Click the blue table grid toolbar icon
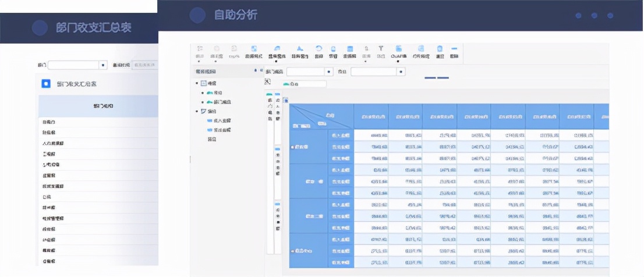This screenshot has width=644, height=277. click(x=350, y=48)
